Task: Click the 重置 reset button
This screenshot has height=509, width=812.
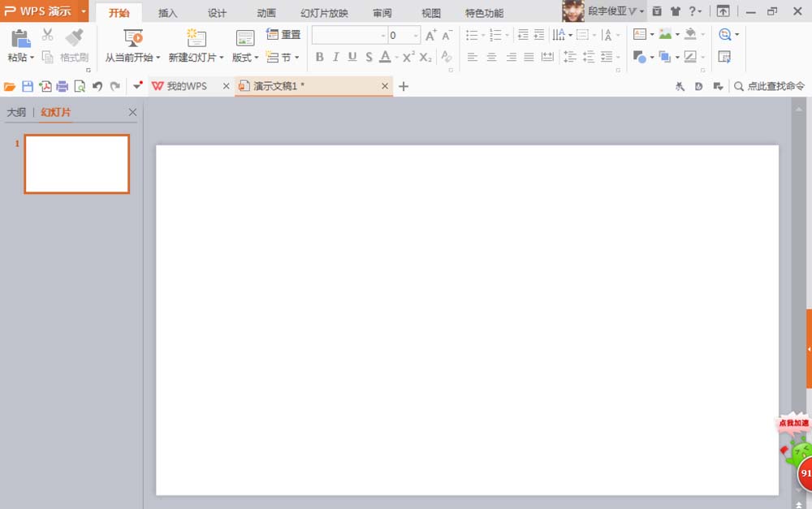Action: (x=284, y=35)
